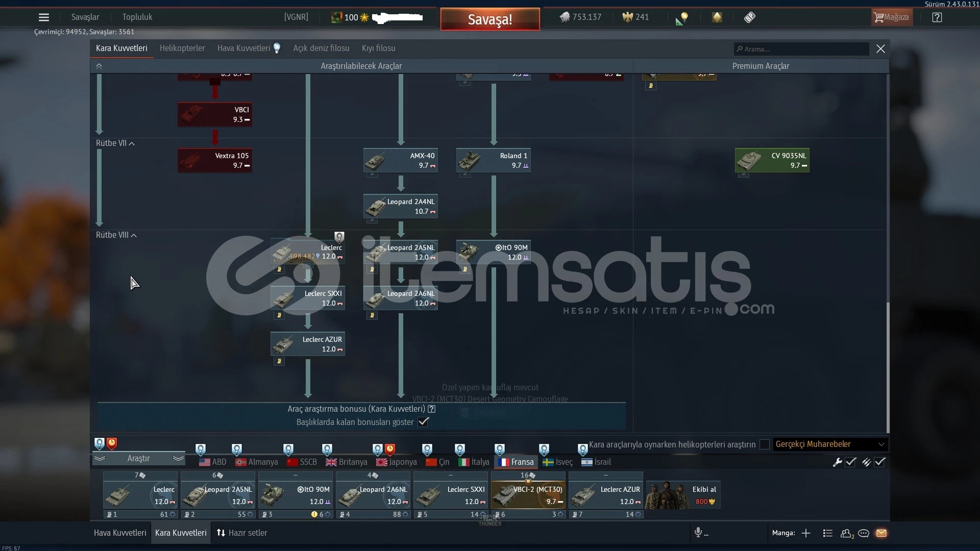
Task: Open Gerçekçi Muharebeler game mode dropdown
Action: pyautogui.click(x=830, y=444)
